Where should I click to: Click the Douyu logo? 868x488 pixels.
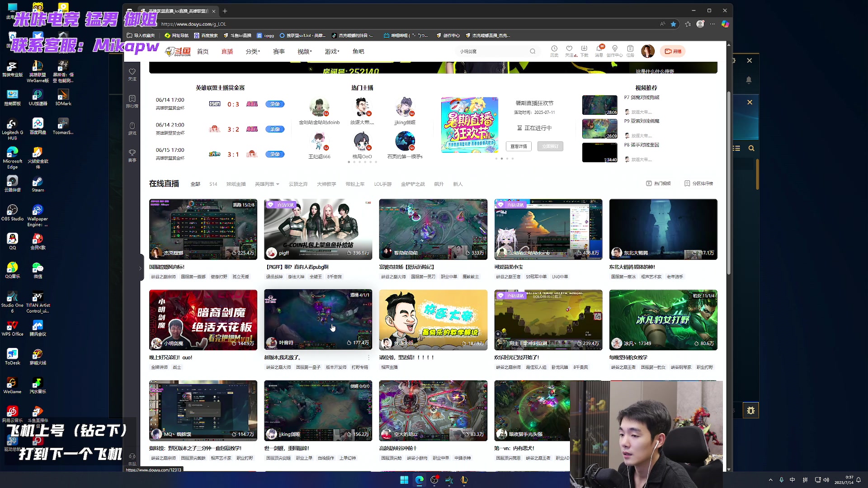[178, 52]
